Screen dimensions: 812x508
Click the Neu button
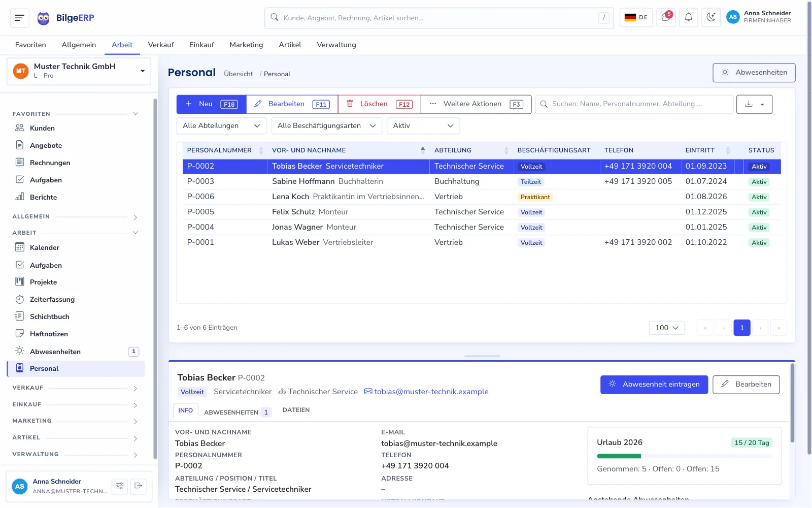[212, 104]
